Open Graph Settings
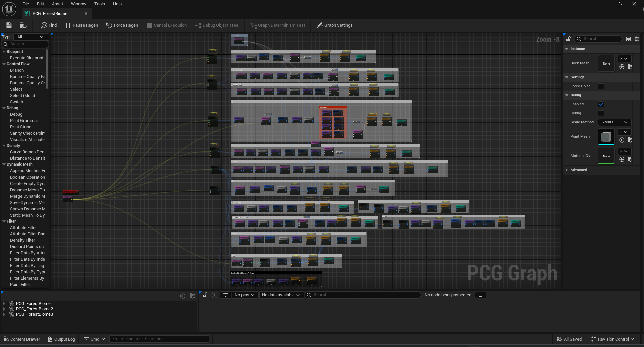The image size is (644, 347). [x=334, y=25]
